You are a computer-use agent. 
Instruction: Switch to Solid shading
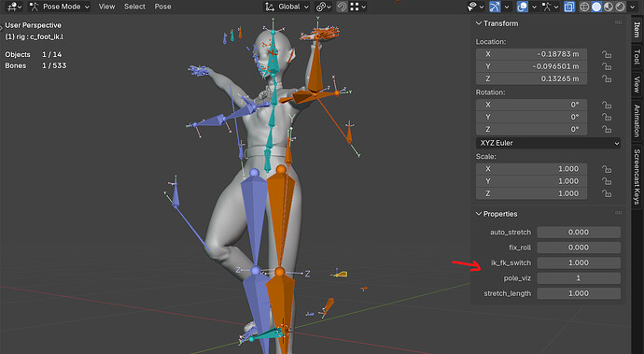(x=596, y=7)
